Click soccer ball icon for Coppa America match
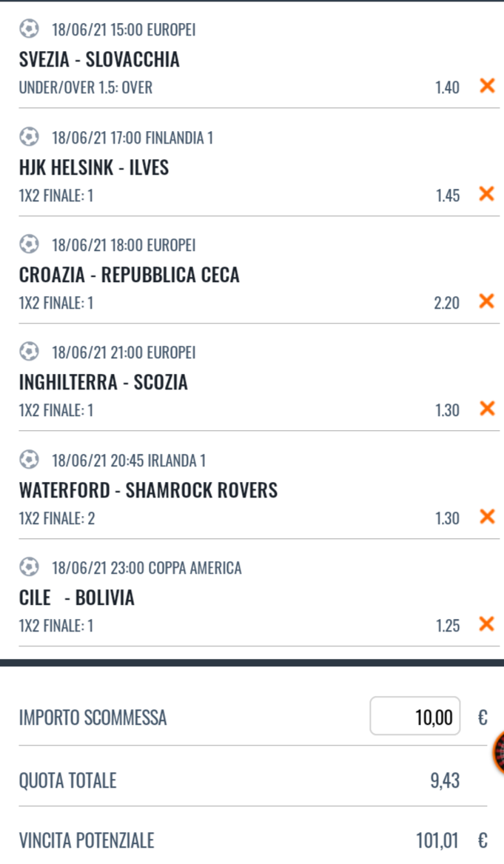504x864 pixels. click(29, 568)
